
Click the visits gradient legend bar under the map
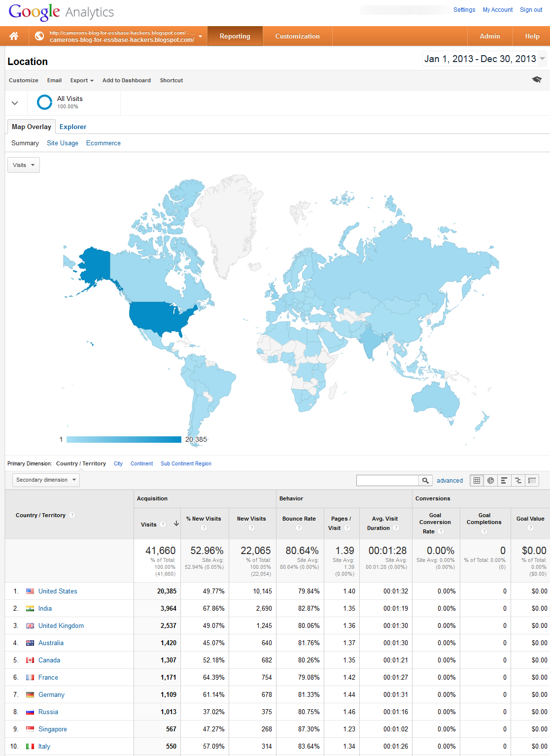coord(124,439)
